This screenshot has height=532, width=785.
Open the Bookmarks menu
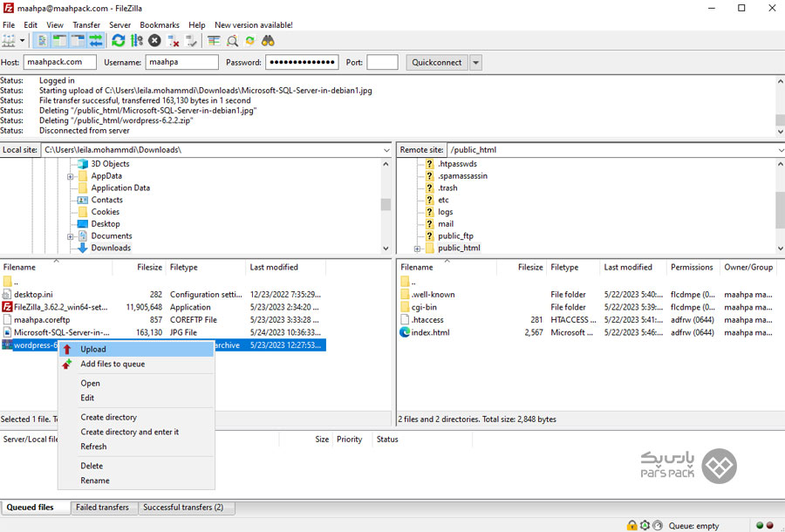click(x=160, y=25)
